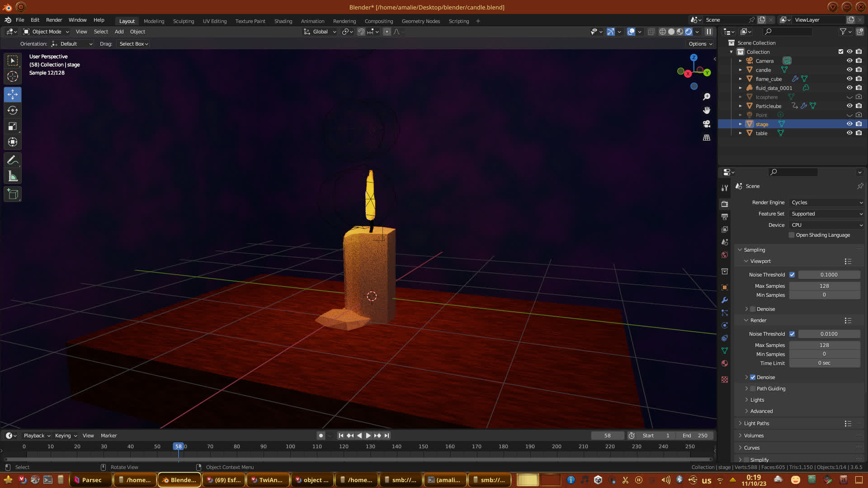Image resolution: width=868 pixels, height=488 pixels.
Task: Activate the Annotate pencil tool
Action: tap(13, 160)
